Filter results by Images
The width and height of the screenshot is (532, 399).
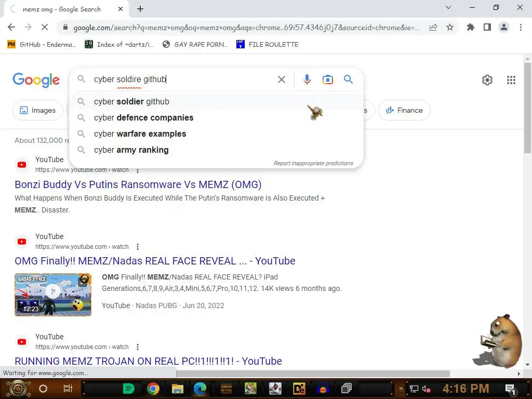(x=38, y=110)
